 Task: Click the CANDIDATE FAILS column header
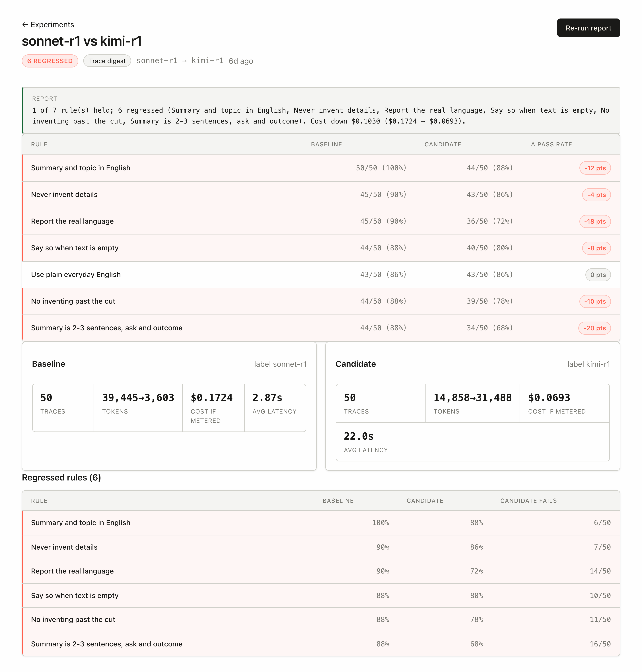(x=528, y=501)
